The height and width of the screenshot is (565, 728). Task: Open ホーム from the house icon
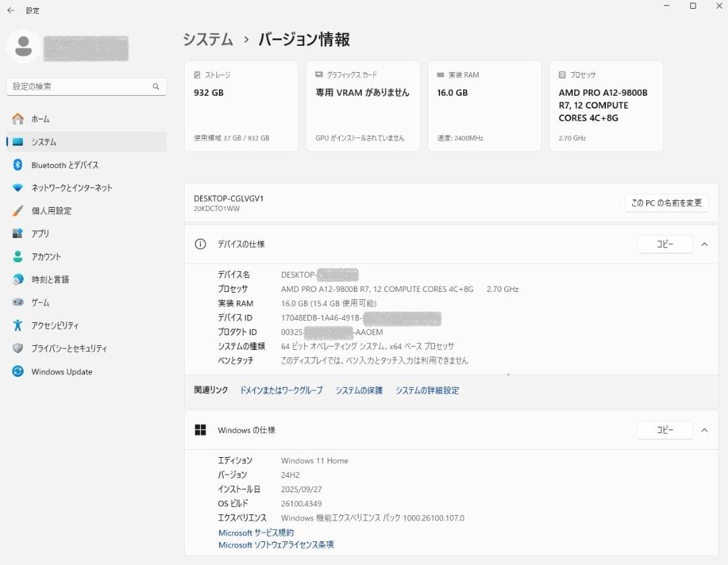pyautogui.click(x=18, y=119)
